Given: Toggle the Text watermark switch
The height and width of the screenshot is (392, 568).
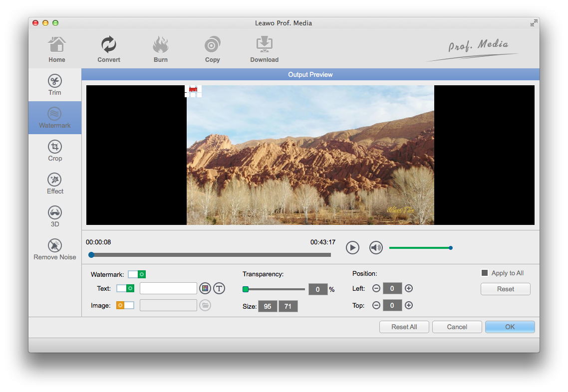Looking at the screenshot, I should [125, 288].
